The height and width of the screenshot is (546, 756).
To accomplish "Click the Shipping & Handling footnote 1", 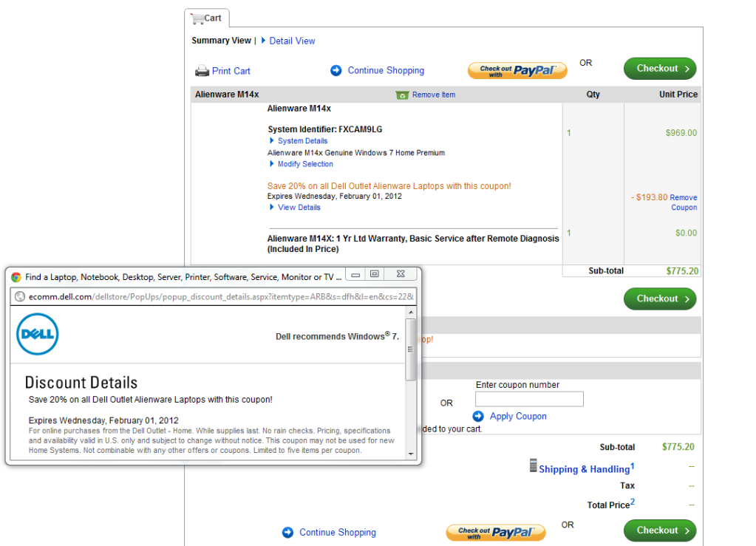I will click(x=633, y=466).
